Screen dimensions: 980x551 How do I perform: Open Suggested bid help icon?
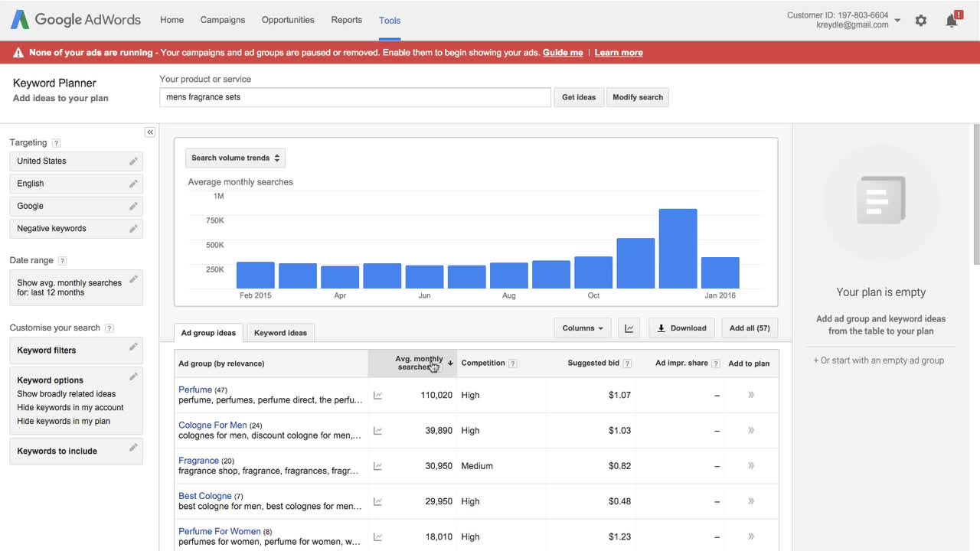[x=627, y=364]
